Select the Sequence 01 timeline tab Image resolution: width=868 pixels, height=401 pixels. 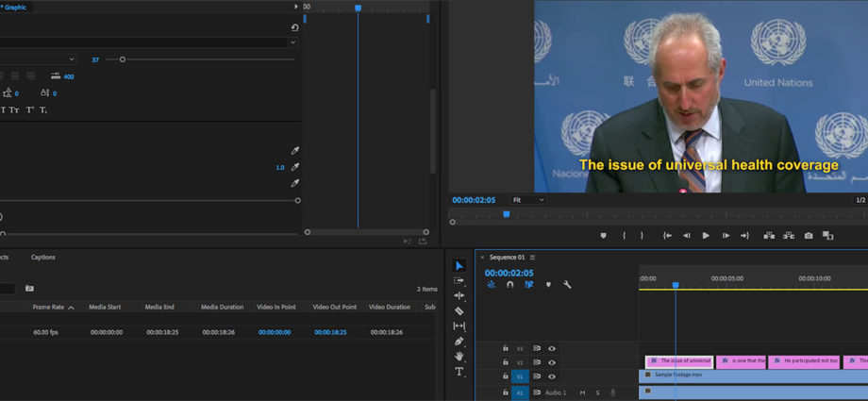507,257
